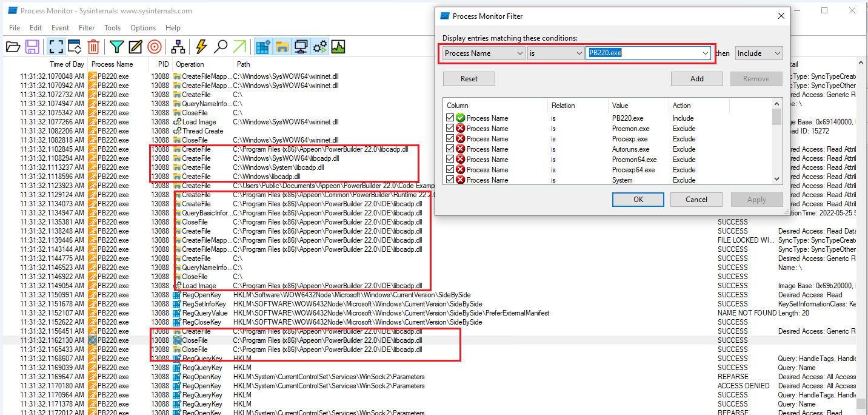The width and height of the screenshot is (868, 415).
Task: Click the red Exclude icon of Procmon.exe filter
Action: (x=460, y=129)
